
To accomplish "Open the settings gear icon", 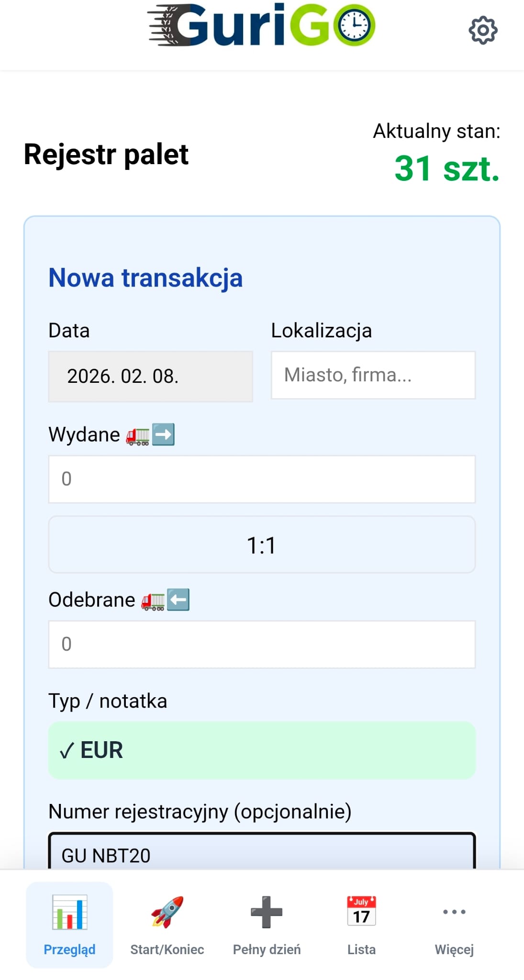I will click(x=483, y=30).
